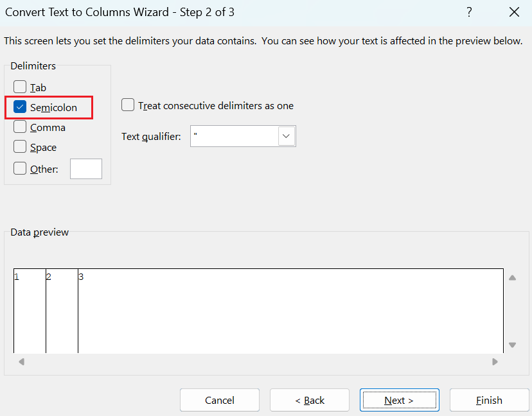Check the Tab delimiter checkbox

tap(20, 87)
